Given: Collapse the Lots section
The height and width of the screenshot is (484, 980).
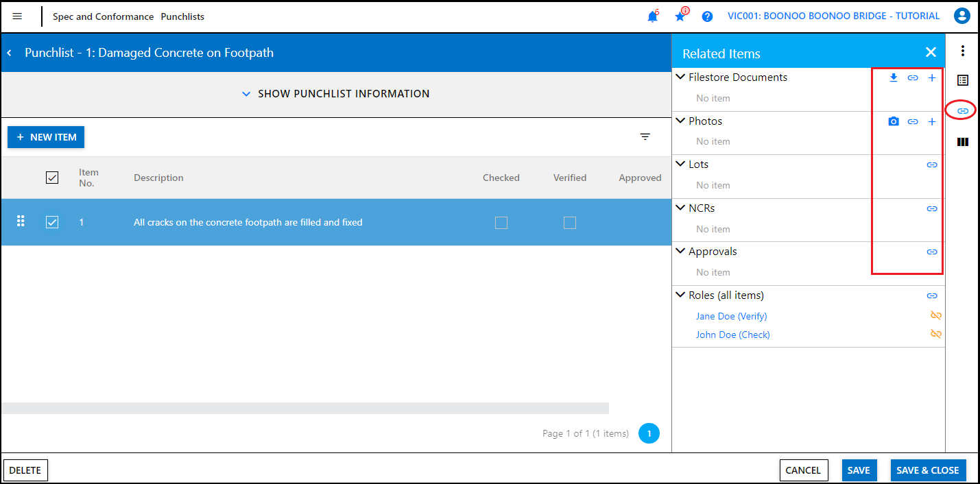Looking at the screenshot, I should coord(680,164).
